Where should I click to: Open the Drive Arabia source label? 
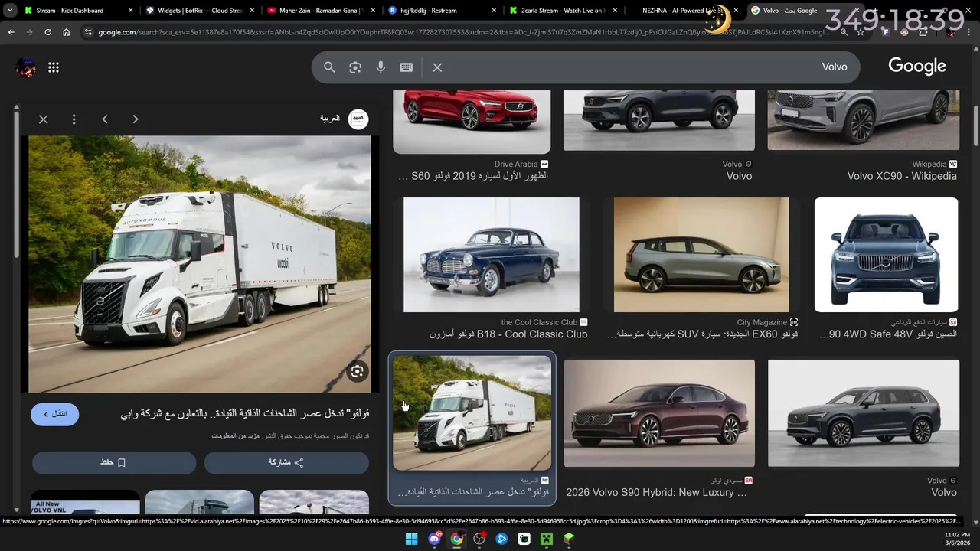[x=516, y=165]
